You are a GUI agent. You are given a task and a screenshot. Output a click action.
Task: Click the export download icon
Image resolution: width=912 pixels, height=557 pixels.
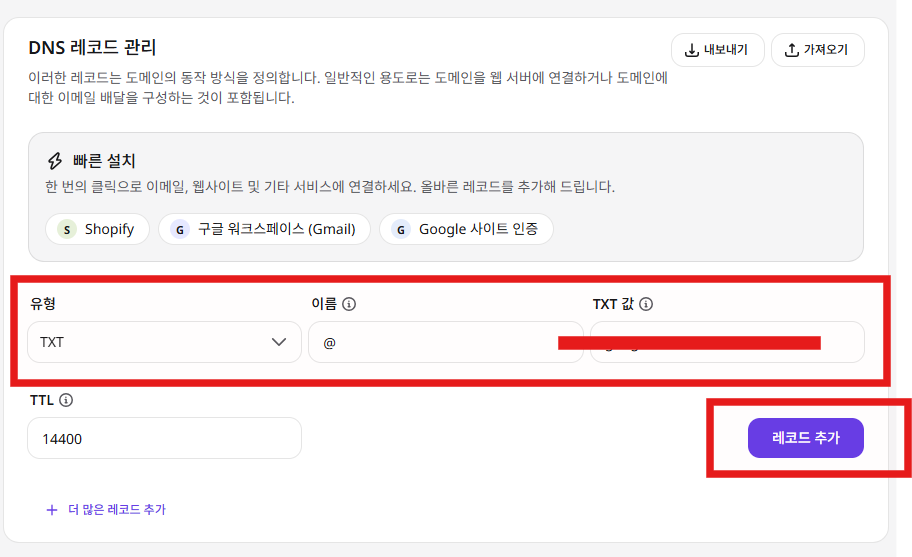(x=692, y=50)
